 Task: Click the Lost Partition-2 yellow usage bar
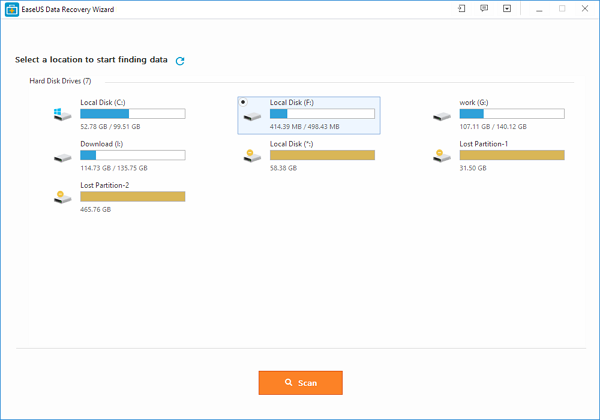tap(132, 196)
